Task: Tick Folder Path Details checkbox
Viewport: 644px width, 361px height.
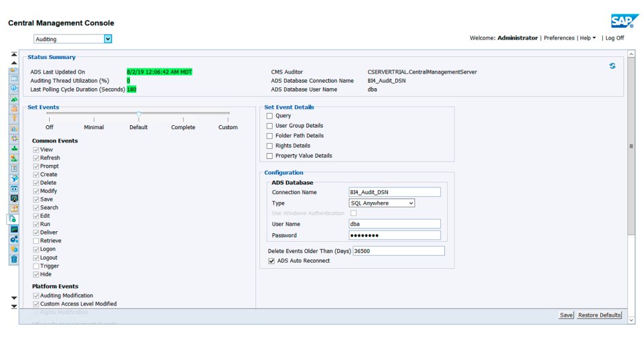Action: pyautogui.click(x=269, y=136)
